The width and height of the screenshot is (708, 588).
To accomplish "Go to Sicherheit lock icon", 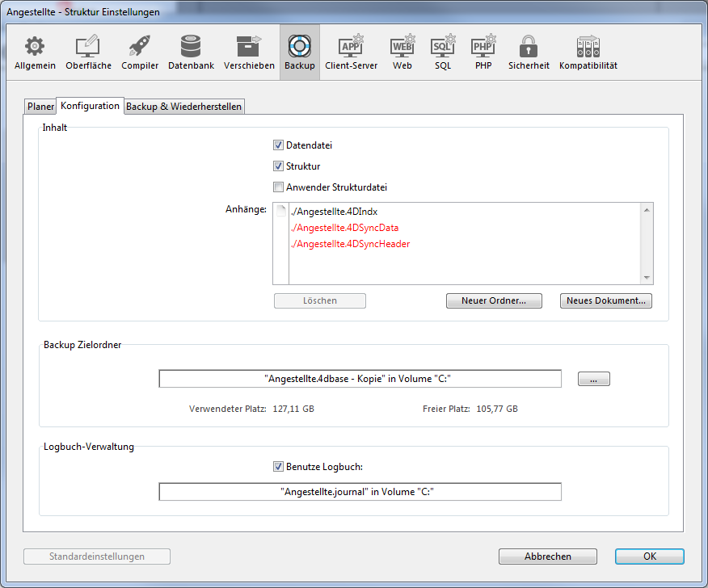I will pos(529,52).
